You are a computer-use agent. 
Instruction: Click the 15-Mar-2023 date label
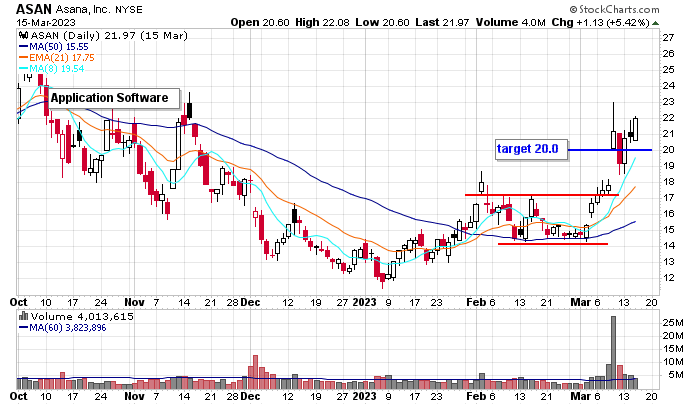click(x=46, y=22)
